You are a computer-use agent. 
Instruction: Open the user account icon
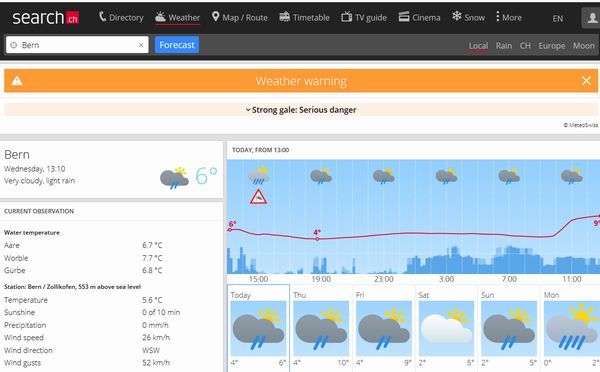592,18
